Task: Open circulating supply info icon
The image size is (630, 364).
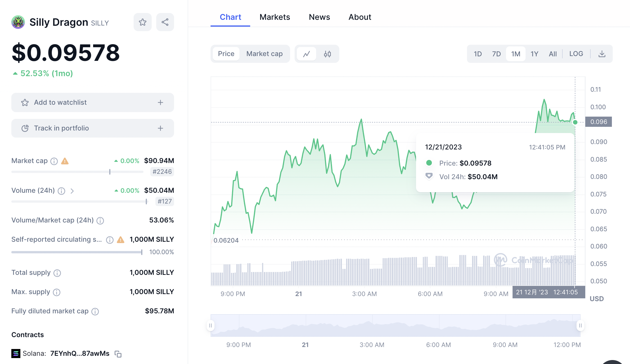Action: 110,240
